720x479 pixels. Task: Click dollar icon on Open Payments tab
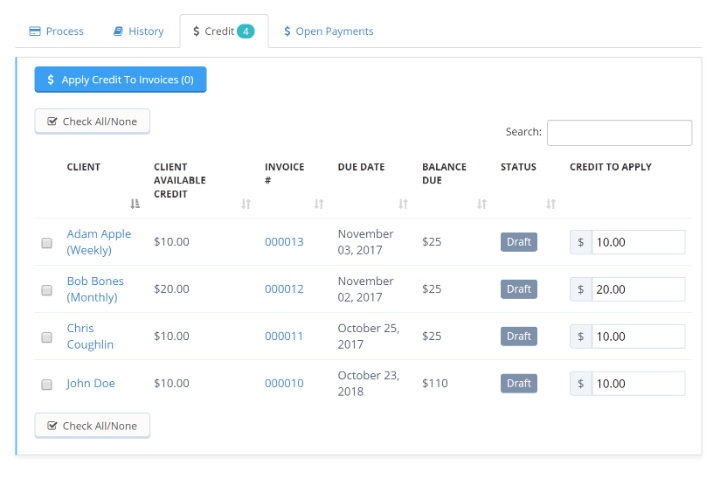coord(287,31)
